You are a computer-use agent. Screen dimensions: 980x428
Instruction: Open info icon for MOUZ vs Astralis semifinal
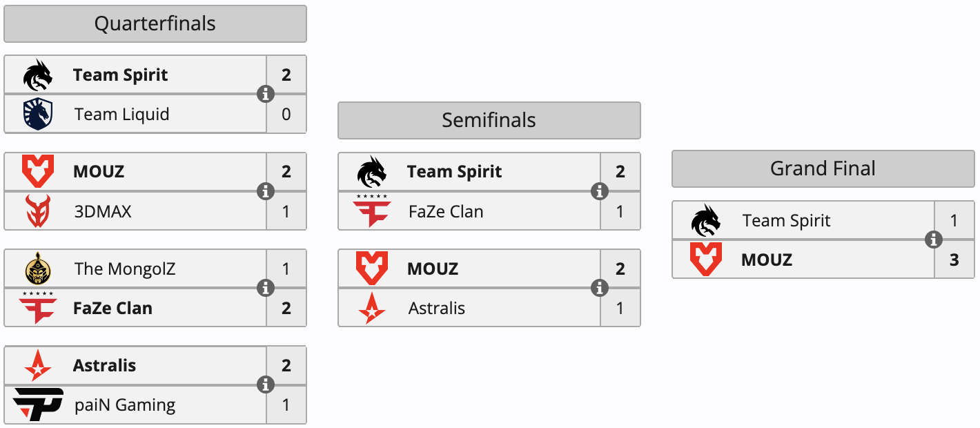pos(600,288)
